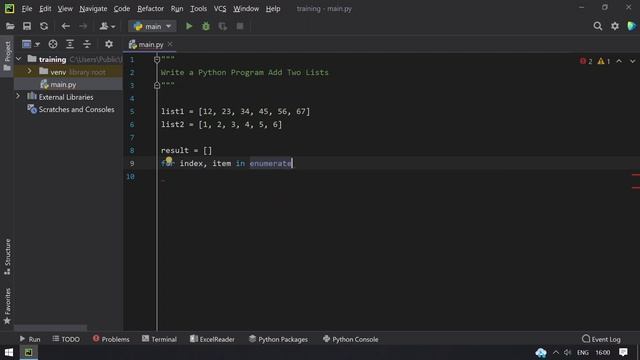This screenshot has width=640, height=360.
Task: Click the synchronize reload icon
Action: point(44,26)
